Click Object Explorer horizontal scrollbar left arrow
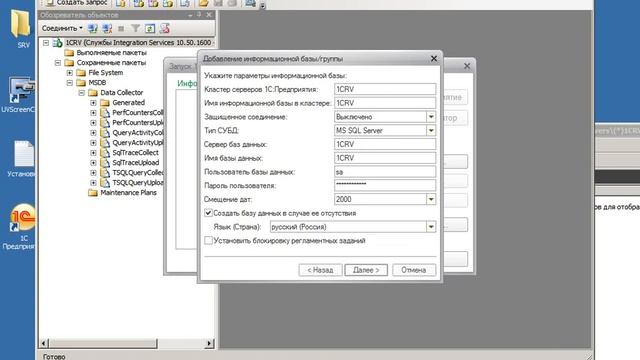The width and height of the screenshot is (640, 360). click(x=44, y=343)
